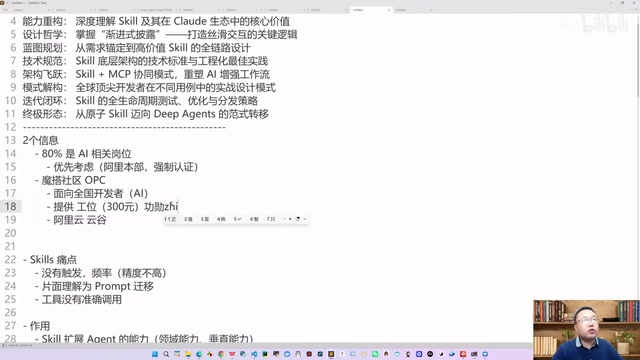Pick IME candidate 7 只
The image size is (640, 360).
tap(271, 219)
